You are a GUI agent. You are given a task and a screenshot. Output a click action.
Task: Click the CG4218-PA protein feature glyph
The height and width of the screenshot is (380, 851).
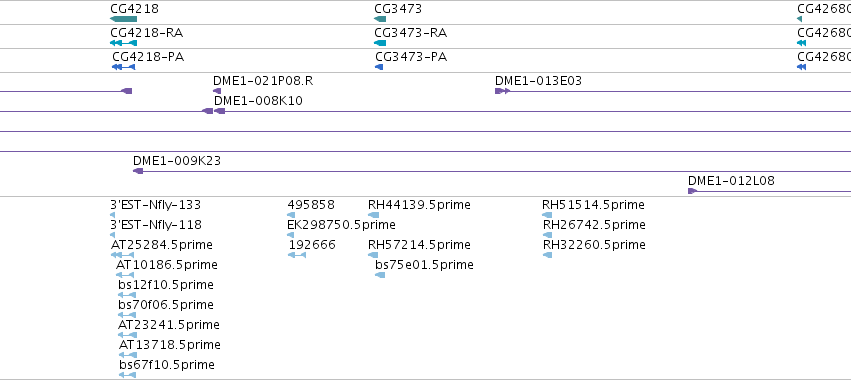pyautogui.click(x=123, y=67)
